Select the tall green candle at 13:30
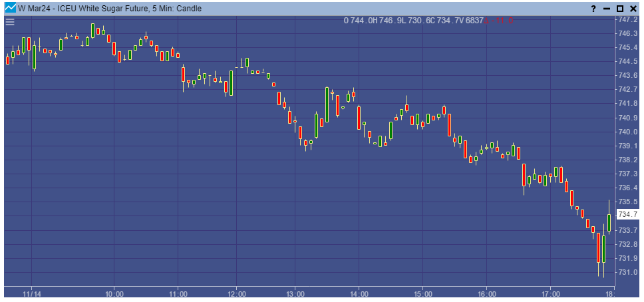 [x=327, y=105]
